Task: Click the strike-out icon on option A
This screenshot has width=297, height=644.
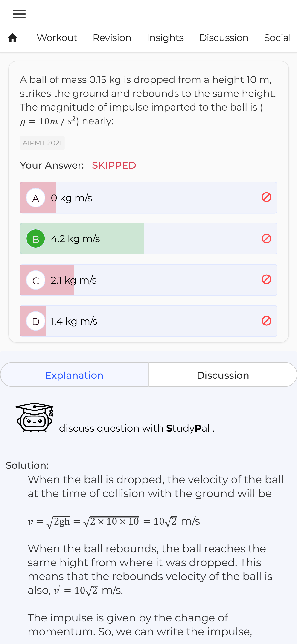Action: 266,197
